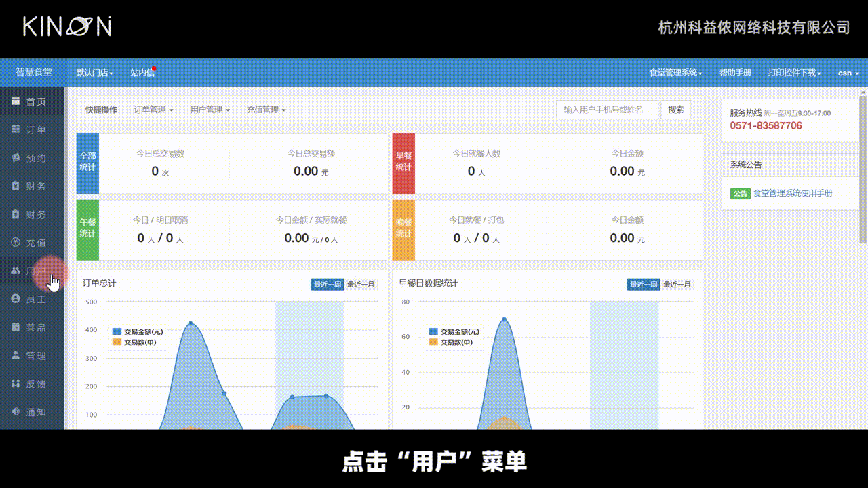Expand the 充值管理 quick action dropdown

266,110
